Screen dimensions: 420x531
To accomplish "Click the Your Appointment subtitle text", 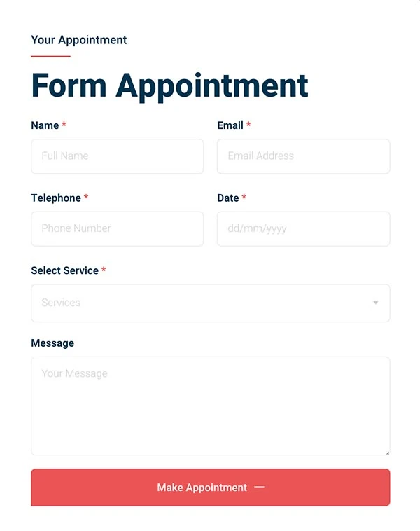I will [x=79, y=40].
